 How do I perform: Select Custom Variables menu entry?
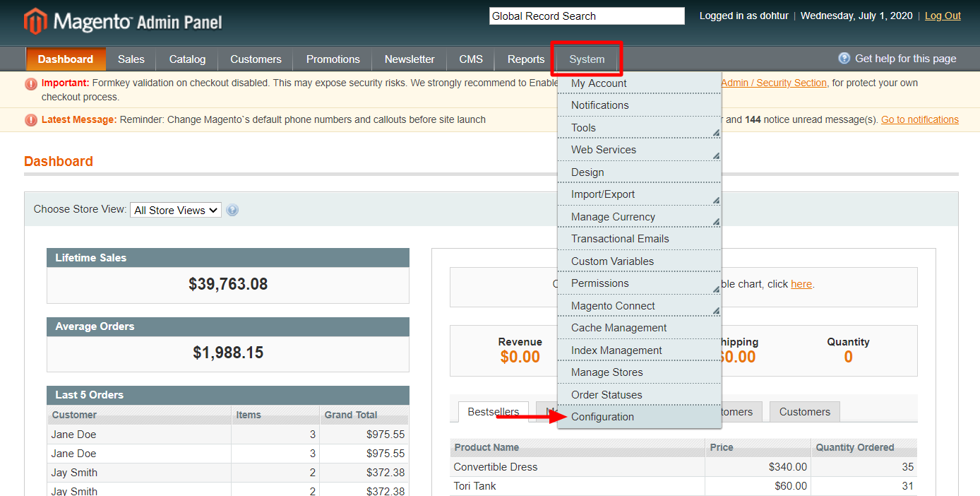coord(639,261)
